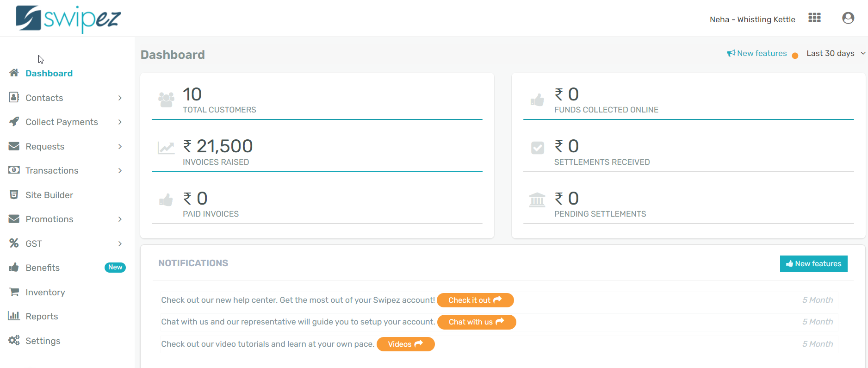Viewport: 868px width, 368px height.
Task: Open Collect Payments menu item
Action: [62, 122]
